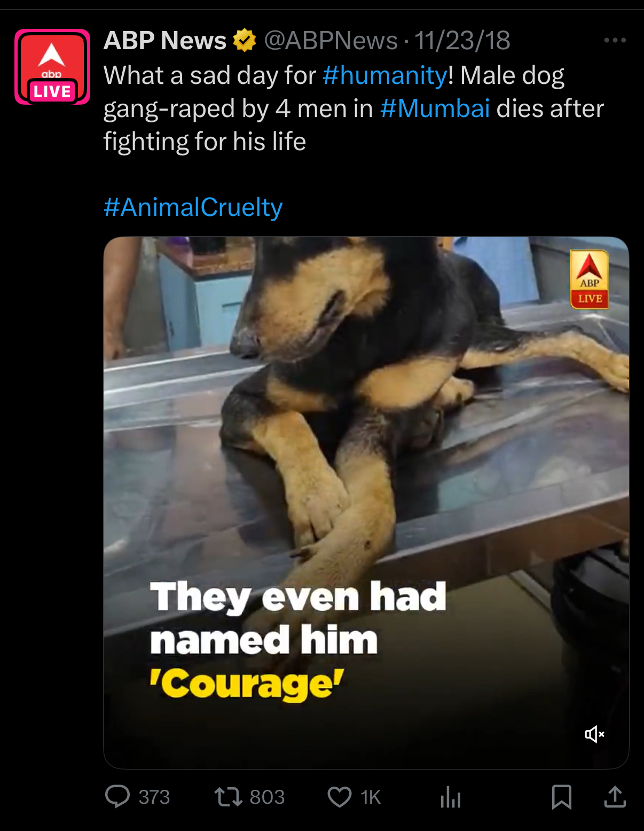The width and height of the screenshot is (644, 831).
Task: Open the reply icon with 373 comments
Action: 117,796
